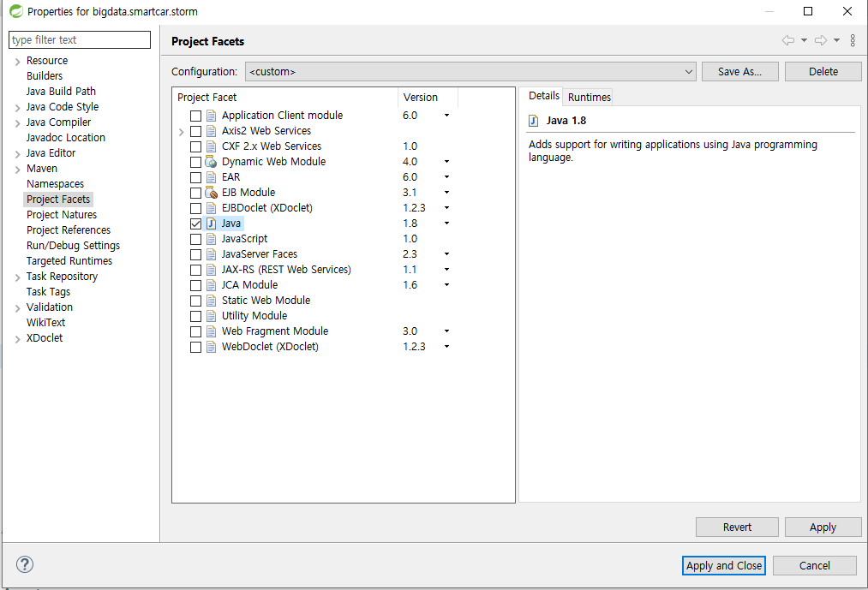Click the WebDoclet (XDoclet) document icon

(x=211, y=347)
